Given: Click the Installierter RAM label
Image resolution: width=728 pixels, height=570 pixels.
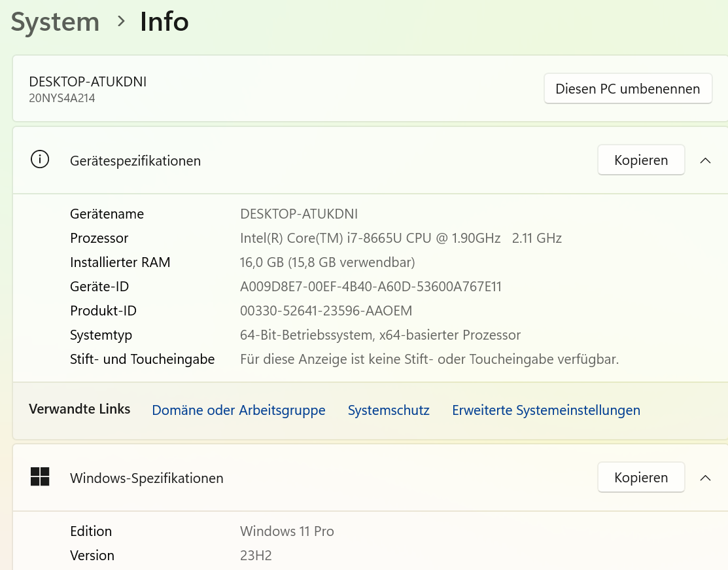Looking at the screenshot, I should (x=120, y=262).
